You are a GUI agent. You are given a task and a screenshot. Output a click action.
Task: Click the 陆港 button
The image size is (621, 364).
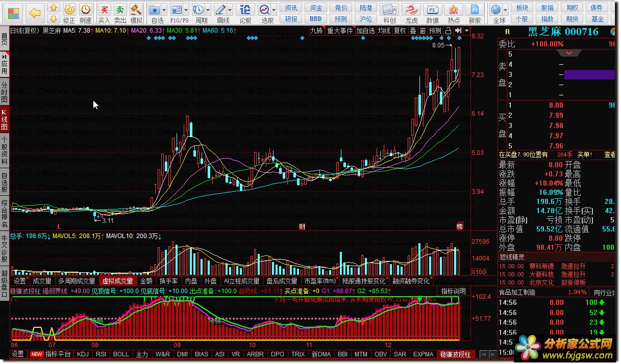[x=366, y=8]
